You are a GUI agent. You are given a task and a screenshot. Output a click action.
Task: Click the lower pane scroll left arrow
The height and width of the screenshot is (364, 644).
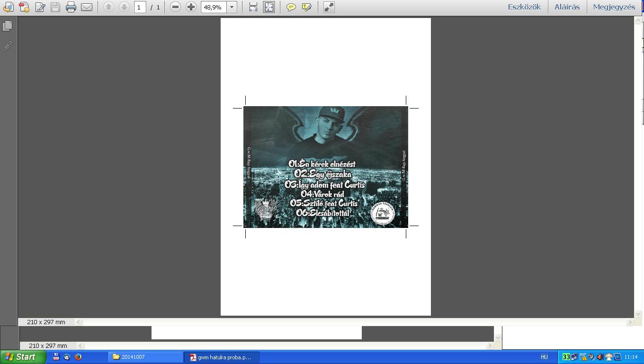[x=81, y=346]
